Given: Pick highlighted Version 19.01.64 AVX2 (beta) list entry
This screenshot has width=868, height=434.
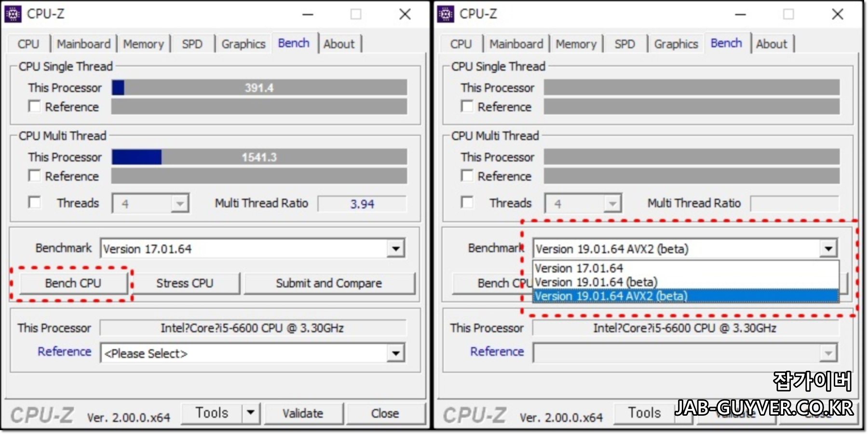Looking at the screenshot, I should pyautogui.click(x=685, y=296).
